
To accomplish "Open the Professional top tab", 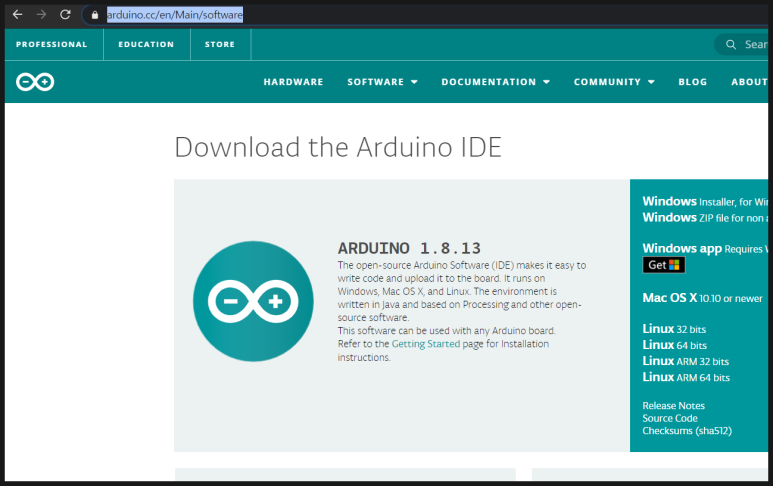I will (52, 44).
